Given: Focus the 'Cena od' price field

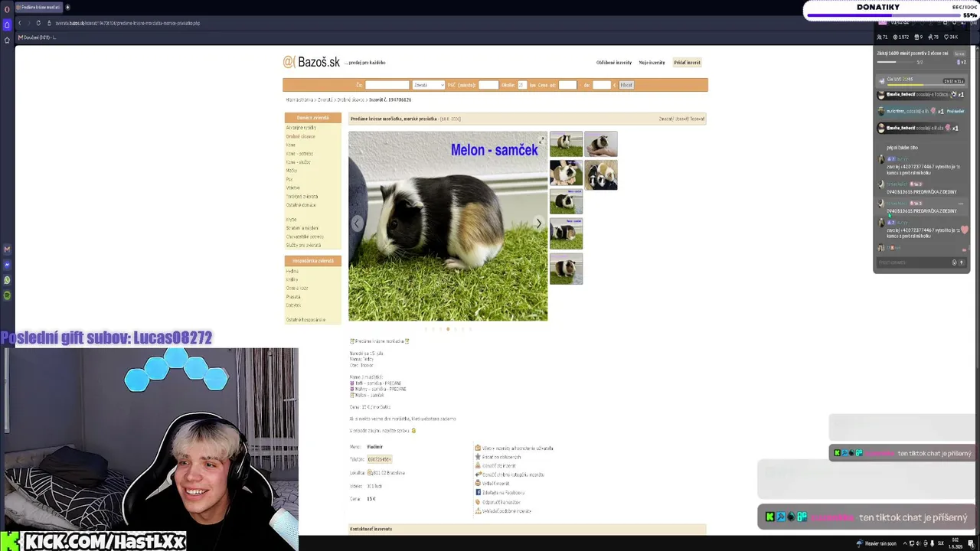Looking at the screenshot, I should pyautogui.click(x=567, y=85).
